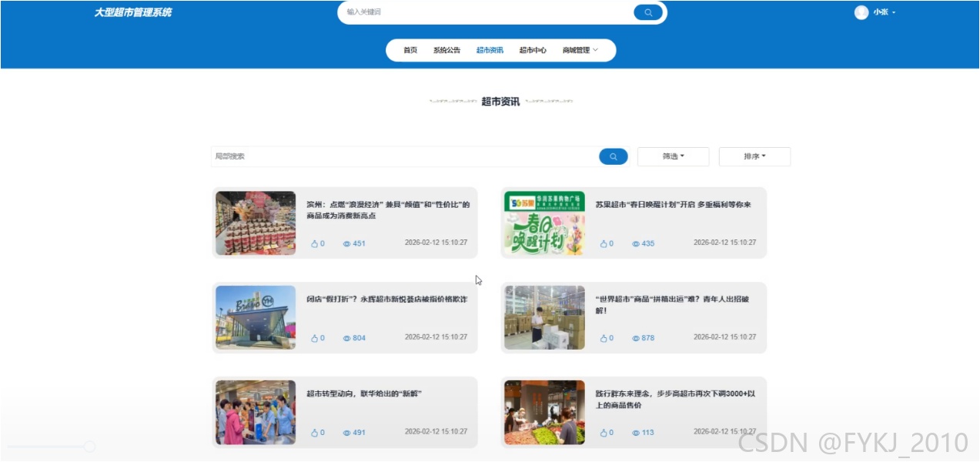
Task: Go to the 首页 home tab
Action: click(x=410, y=50)
